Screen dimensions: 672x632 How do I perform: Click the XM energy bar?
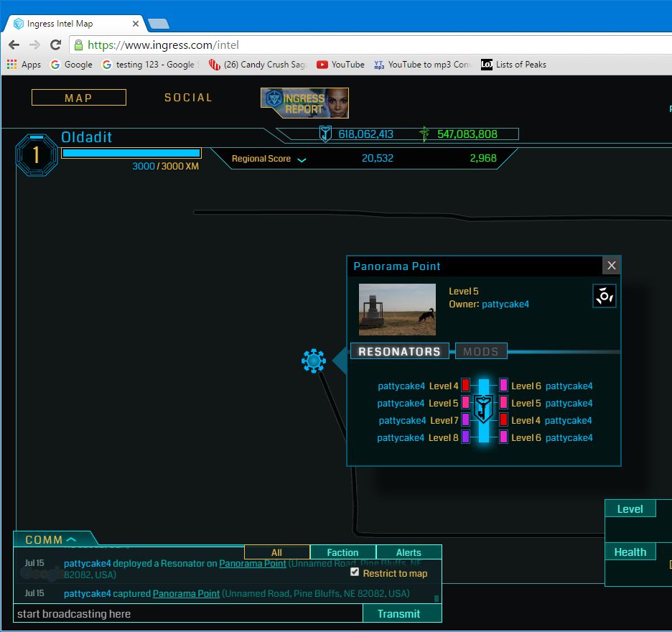pyautogui.click(x=131, y=153)
